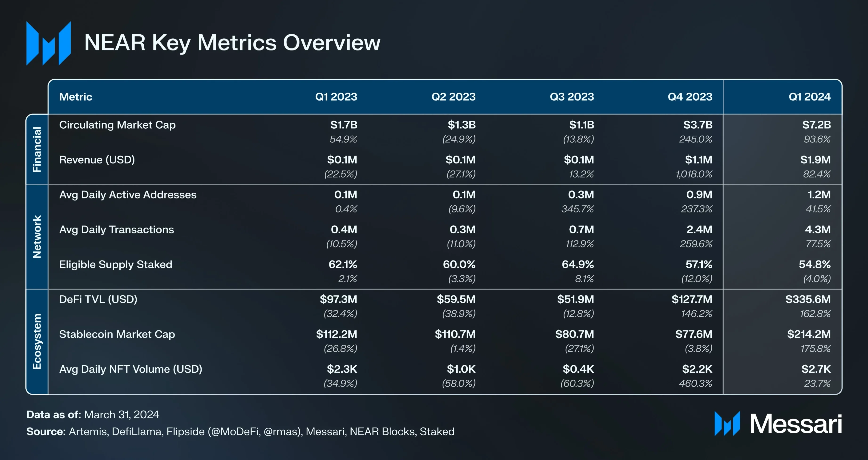Click the $7.2B market cap value

point(816,125)
